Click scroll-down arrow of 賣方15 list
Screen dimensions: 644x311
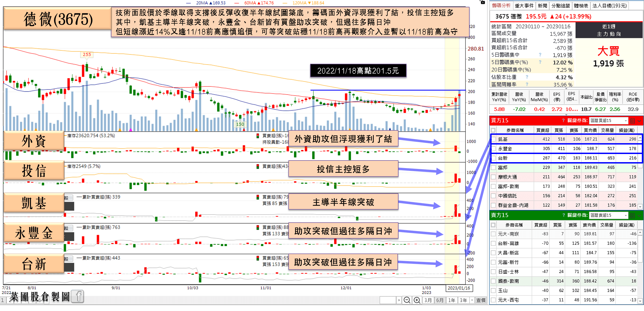point(640,301)
